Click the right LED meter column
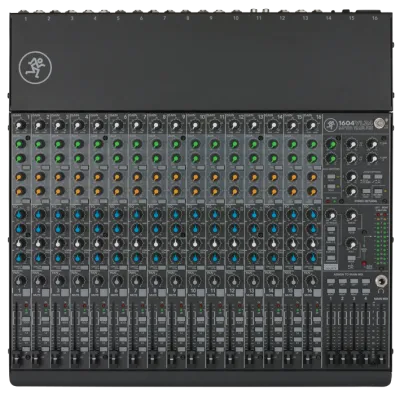The width and height of the screenshot is (400, 395). click(x=384, y=239)
